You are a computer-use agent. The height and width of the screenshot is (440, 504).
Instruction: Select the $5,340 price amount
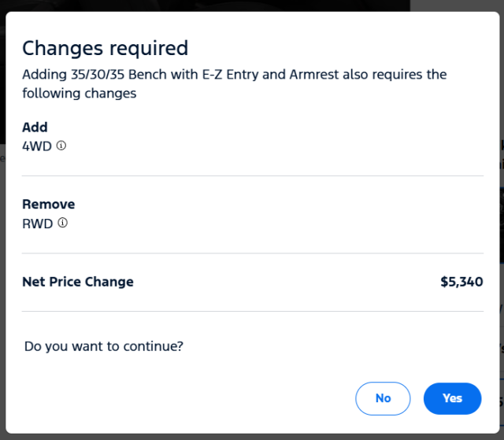point(461,282)
